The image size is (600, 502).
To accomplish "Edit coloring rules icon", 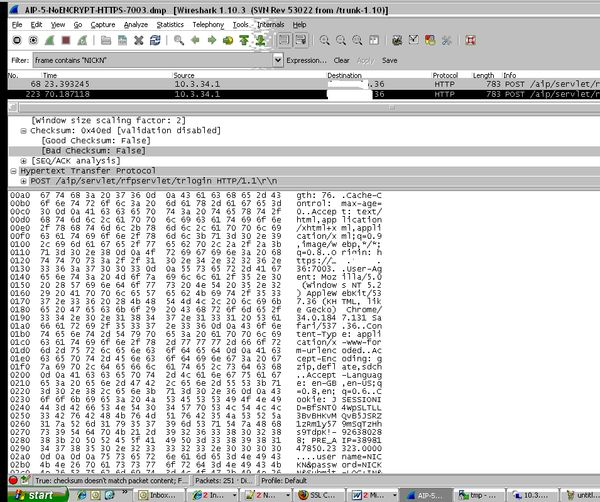I will pyautogui.click(x=430, y=40).
